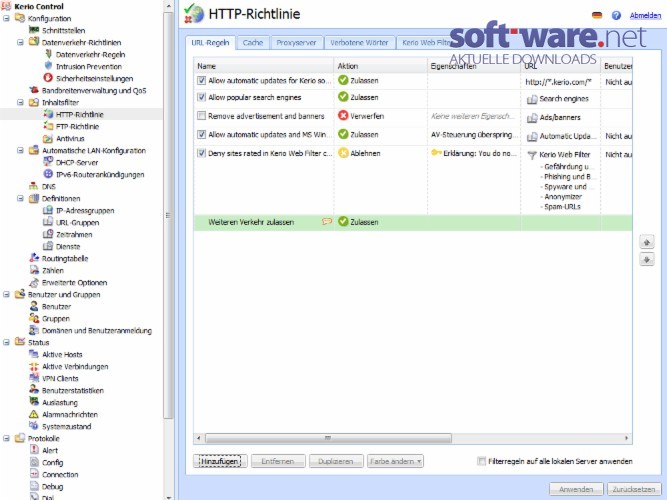Move rule up with arrow button
This screenshot has width=667, height=500.
(647, 242)
